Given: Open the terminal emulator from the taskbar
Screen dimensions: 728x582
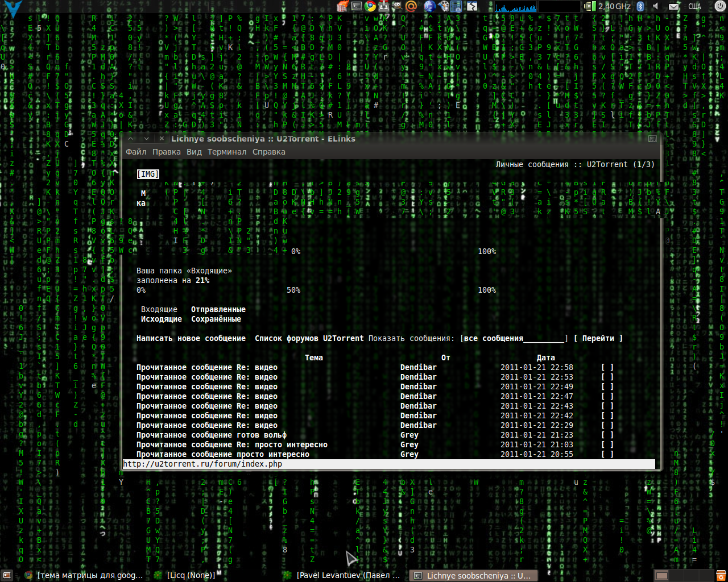Looking at the screenshot, I should (357, 6).
